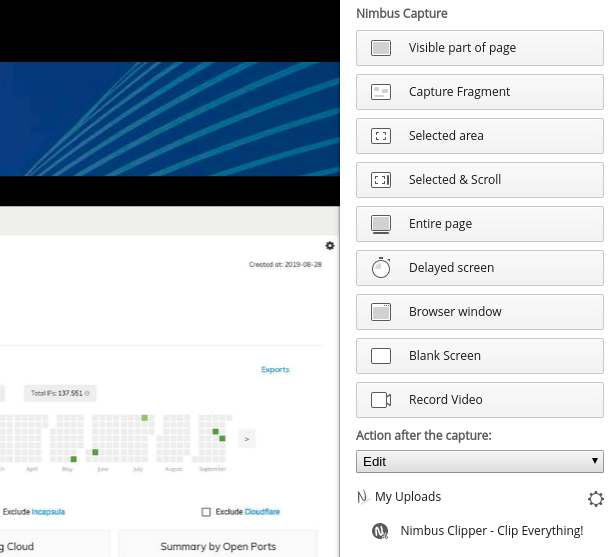Select the Total IPs: 137,551 badge
The width and height of the screenshot is (615, 557).
60,393
